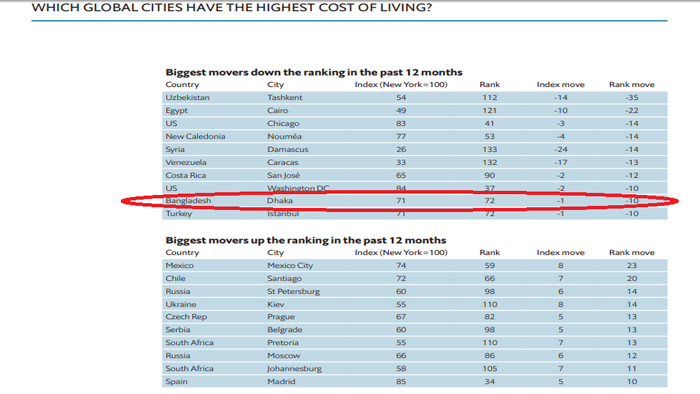Click Mexico City's rank move '23'

click(x=632, y=265)
